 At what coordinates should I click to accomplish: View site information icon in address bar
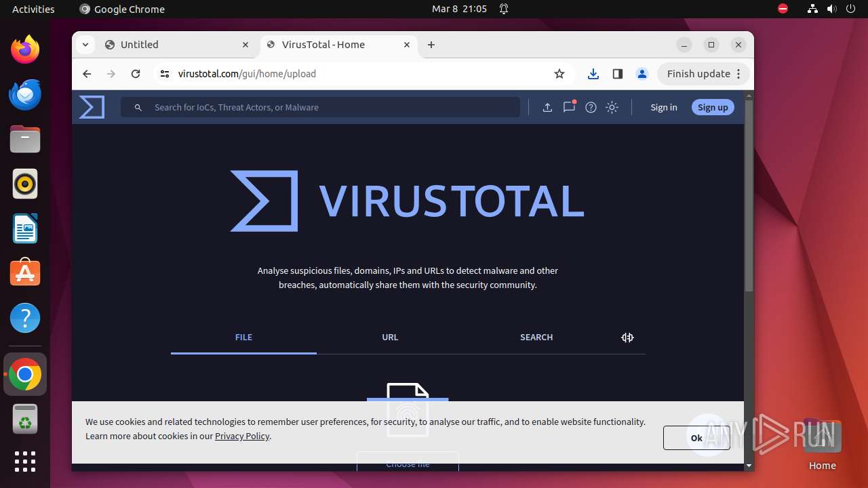tap(164, 74)
